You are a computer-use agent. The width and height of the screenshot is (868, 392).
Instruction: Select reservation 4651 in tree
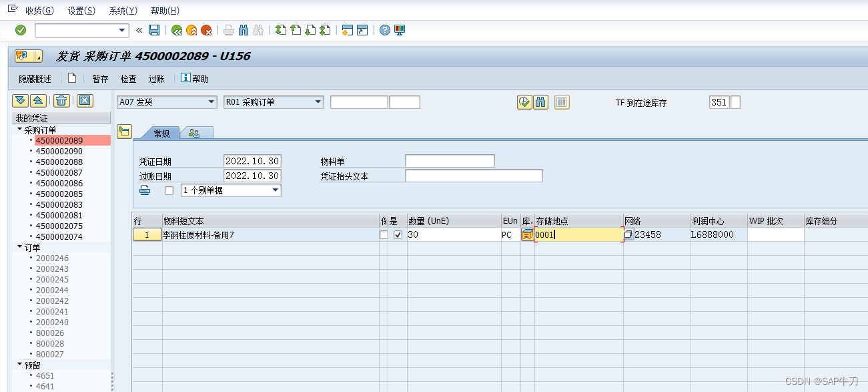pyautogui.click(x=45, y=375)
